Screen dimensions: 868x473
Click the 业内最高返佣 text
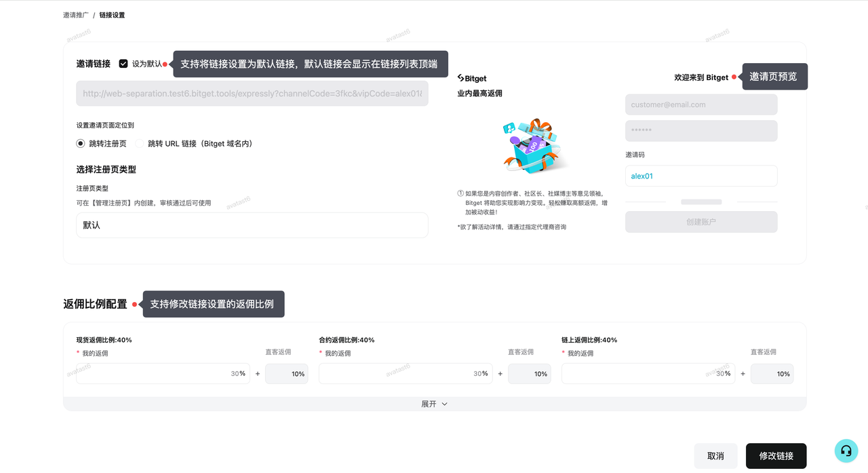click(x=479, y=94)
